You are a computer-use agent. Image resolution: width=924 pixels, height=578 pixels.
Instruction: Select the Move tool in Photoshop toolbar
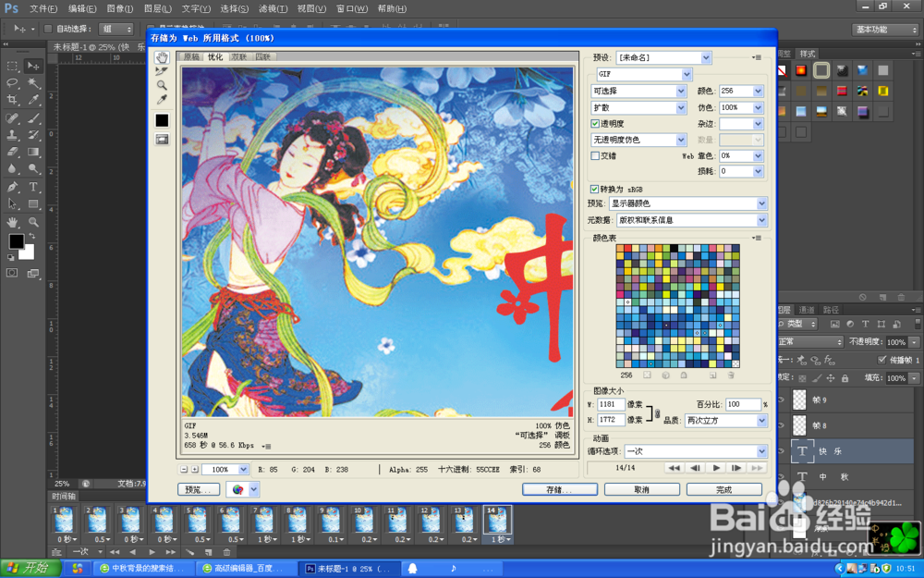pyautogui.click(x=33, y=66)
